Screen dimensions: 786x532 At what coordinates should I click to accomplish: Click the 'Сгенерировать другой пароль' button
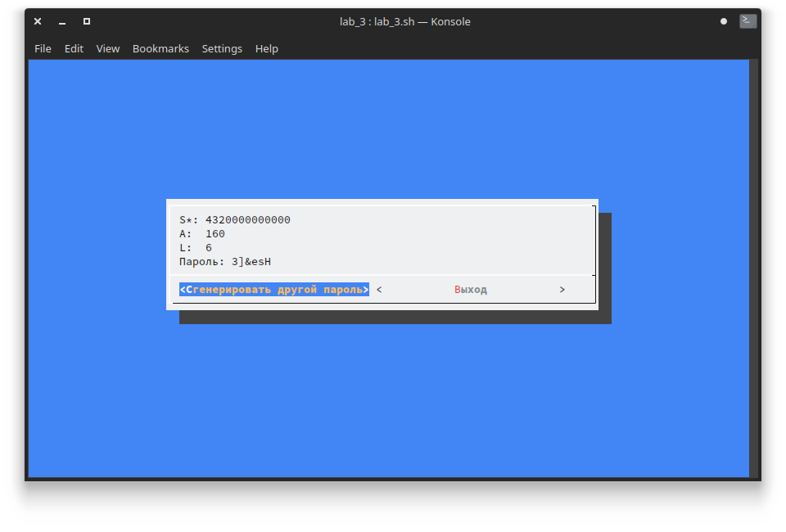click(274, 290)
